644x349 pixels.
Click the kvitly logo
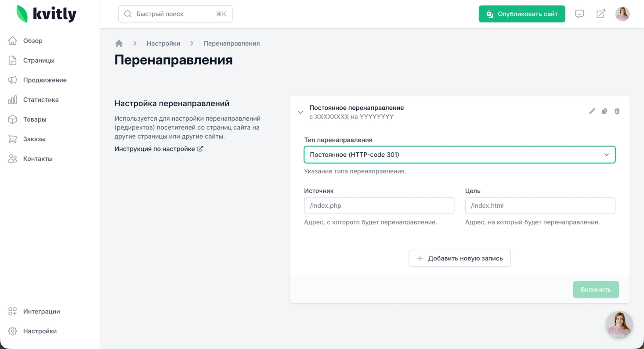tap(47, 14)
